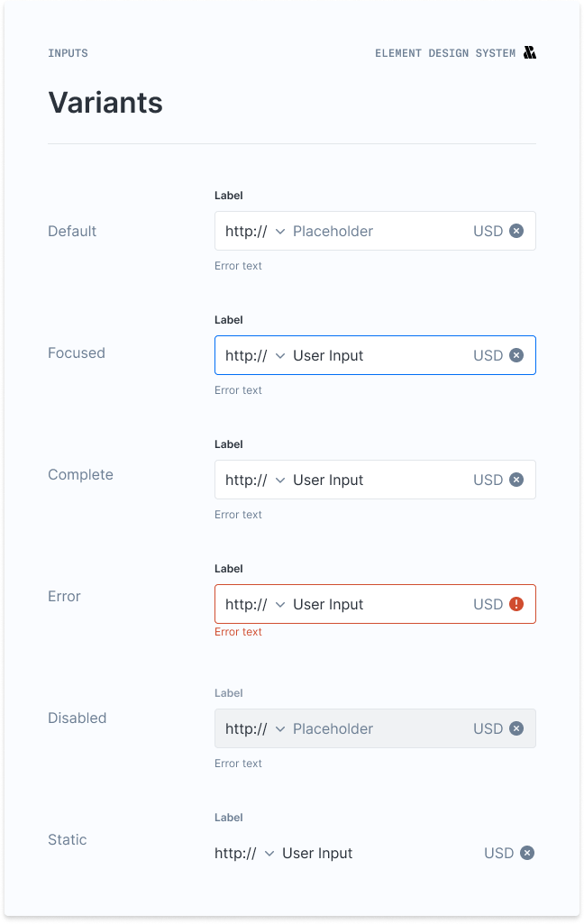Click the User Input text in Complete field
584x924 pixels.
pyautogui.click(x=328, y=480)
